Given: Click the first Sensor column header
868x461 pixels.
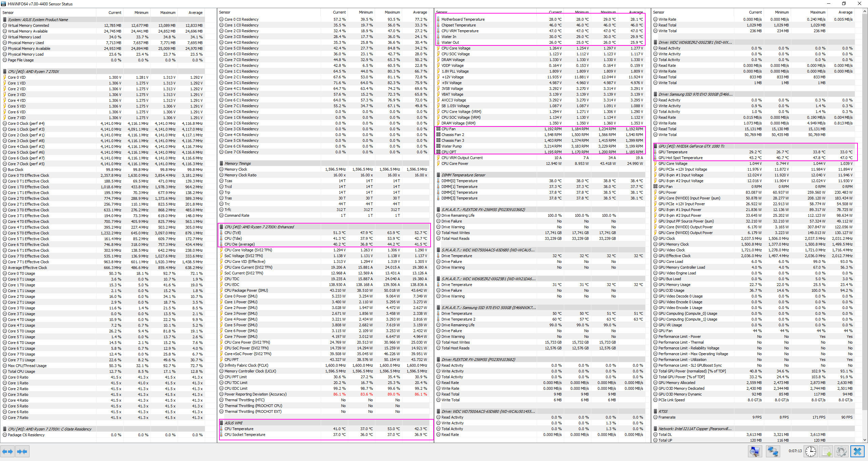Looking at the screenshot, I should click(x=8, y=13).
